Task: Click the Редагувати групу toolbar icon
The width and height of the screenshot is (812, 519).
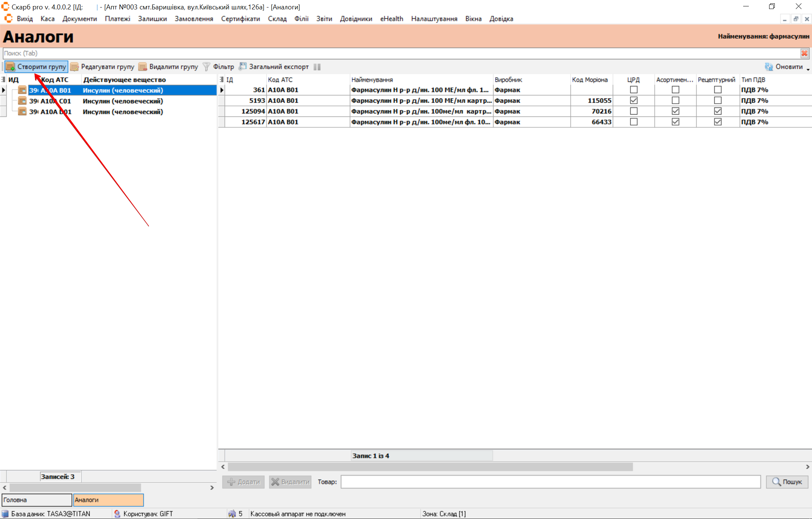Action: (x=74, y=67)
